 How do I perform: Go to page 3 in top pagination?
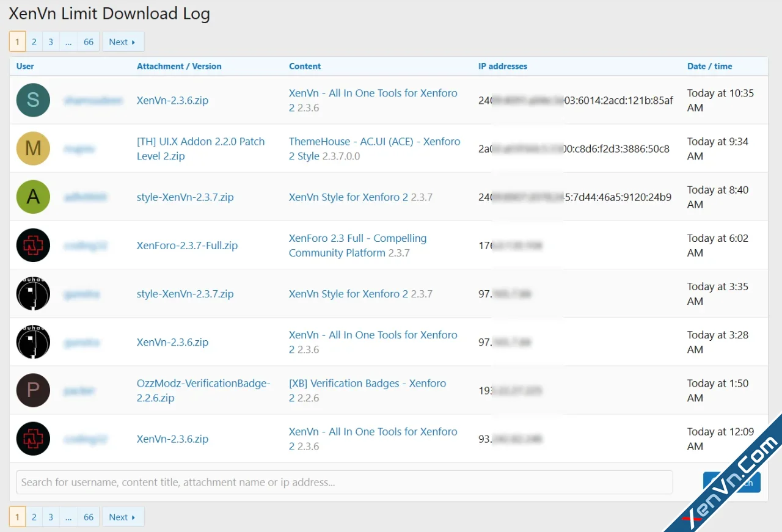(x=51, y=42)
